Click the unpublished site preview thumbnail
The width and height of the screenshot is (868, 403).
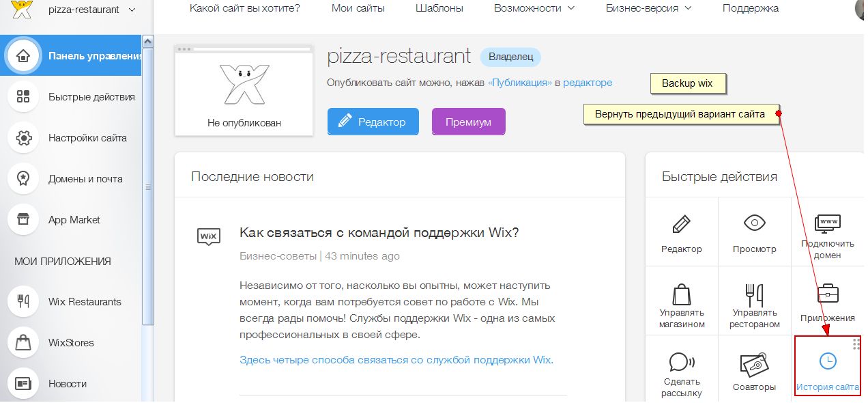(244, 90)
